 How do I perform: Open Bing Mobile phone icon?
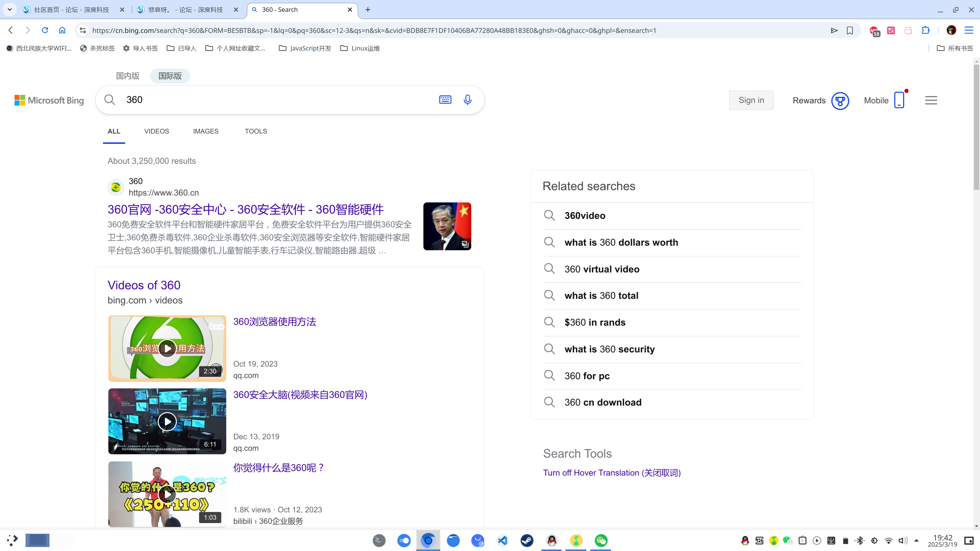pos(899,100)
